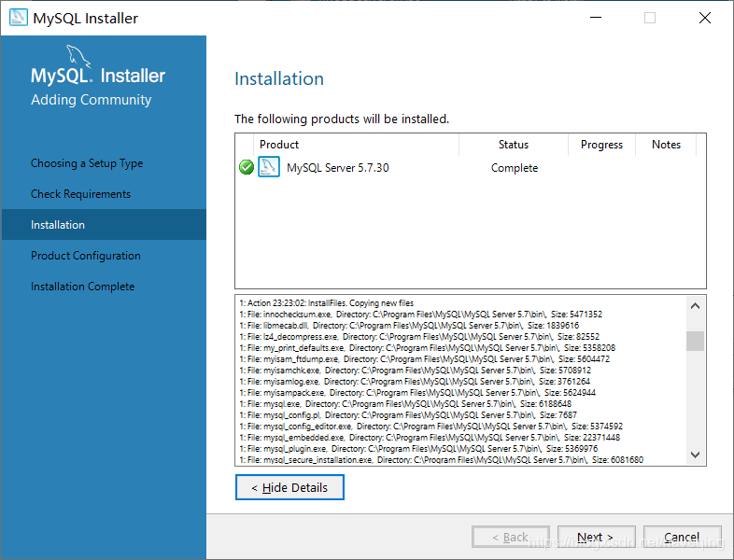Click the log scroll down arrow

[695, 455]
